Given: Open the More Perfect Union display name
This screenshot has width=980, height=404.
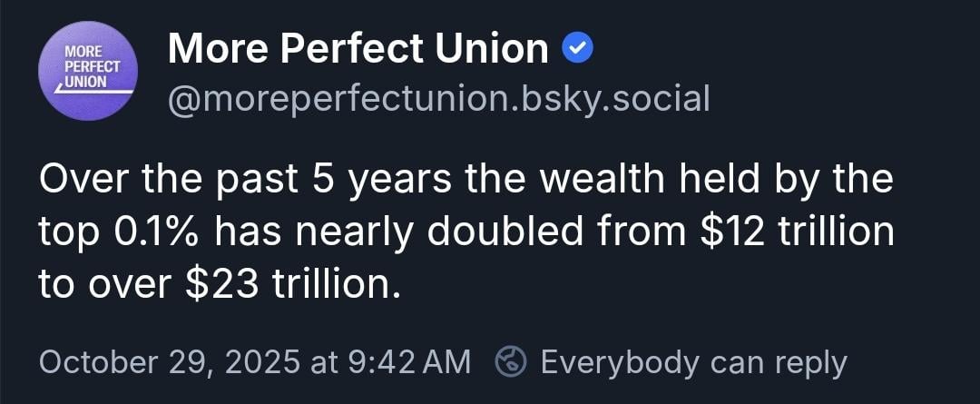Looking at the screenshot, I should (358, 49).
